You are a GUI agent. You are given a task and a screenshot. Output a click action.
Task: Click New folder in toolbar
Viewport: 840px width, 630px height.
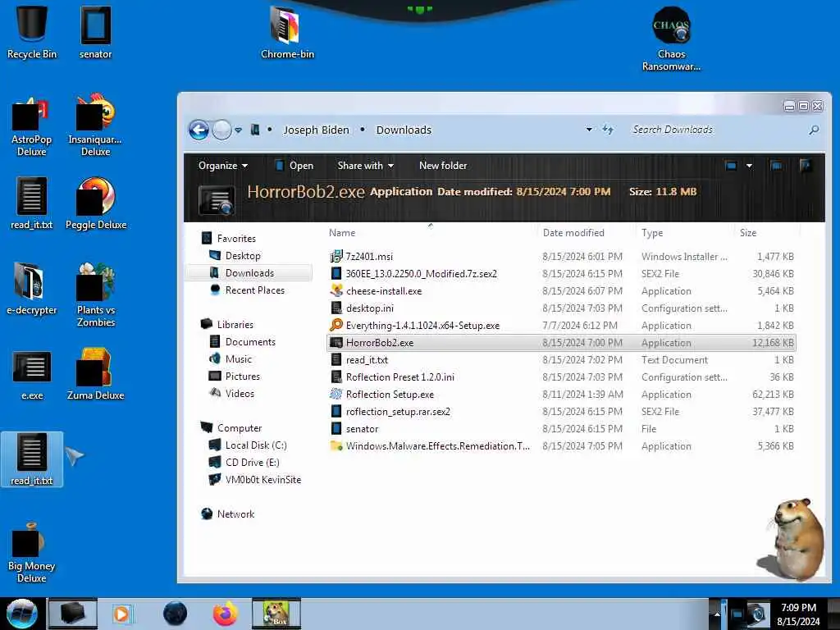443,166
